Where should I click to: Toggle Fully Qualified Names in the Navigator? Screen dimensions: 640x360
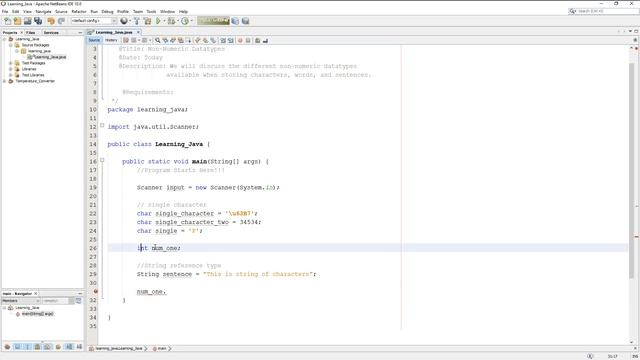pyautogui.click(x=58, y=347)
